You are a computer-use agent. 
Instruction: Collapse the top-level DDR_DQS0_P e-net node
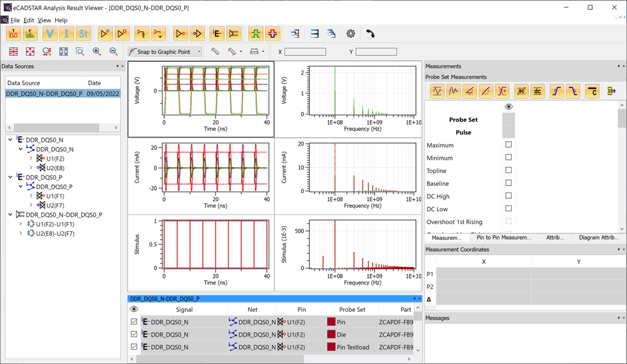click(10, 177)
